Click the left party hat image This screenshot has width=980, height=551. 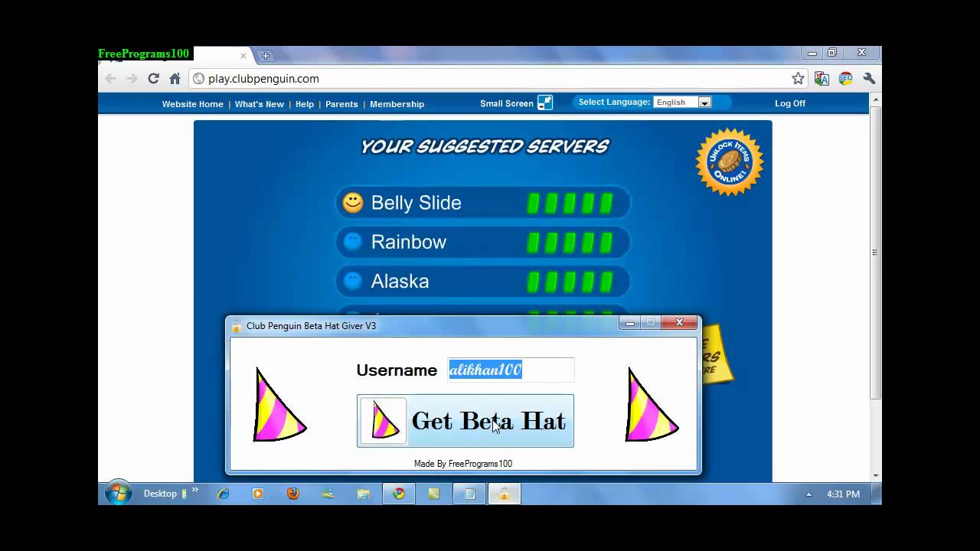[x=279, y=405]
